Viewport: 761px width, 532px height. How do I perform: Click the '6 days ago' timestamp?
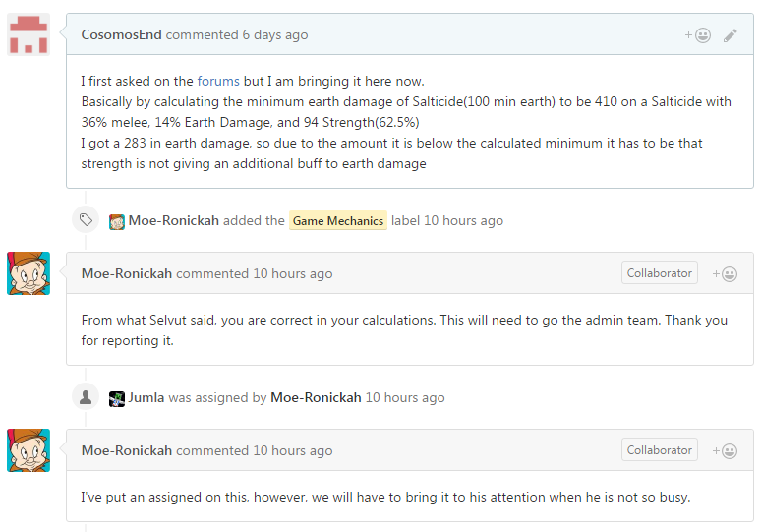pos(275,34)
